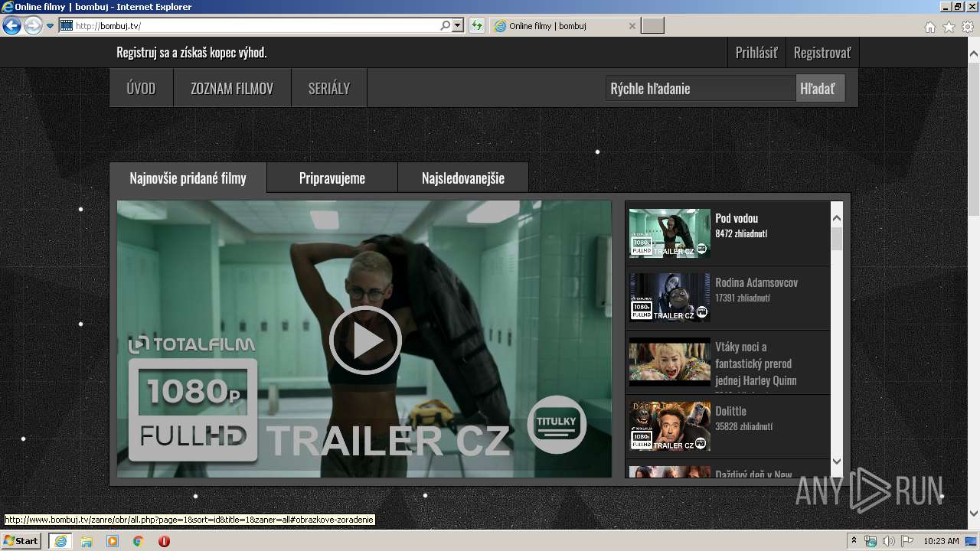Select the Online filmy | bombuj tab
Image resolution: width=980 pixels, height=551 pixels.
(x=563, y=26)
